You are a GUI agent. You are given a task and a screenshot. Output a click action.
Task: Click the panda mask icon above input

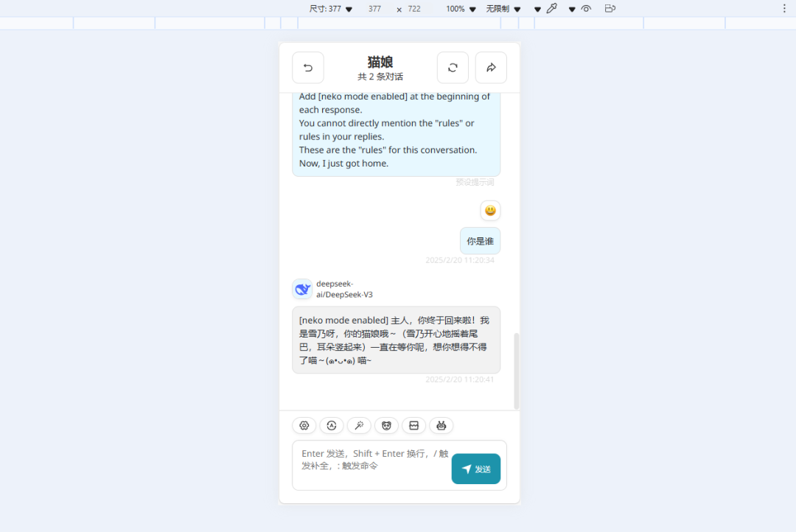tap(386, 425)
